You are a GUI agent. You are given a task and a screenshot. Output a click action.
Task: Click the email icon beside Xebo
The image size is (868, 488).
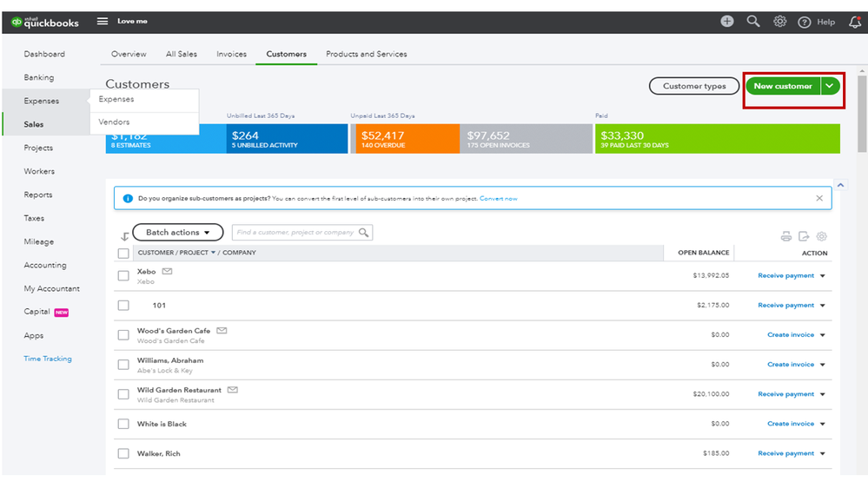(167, 271)
